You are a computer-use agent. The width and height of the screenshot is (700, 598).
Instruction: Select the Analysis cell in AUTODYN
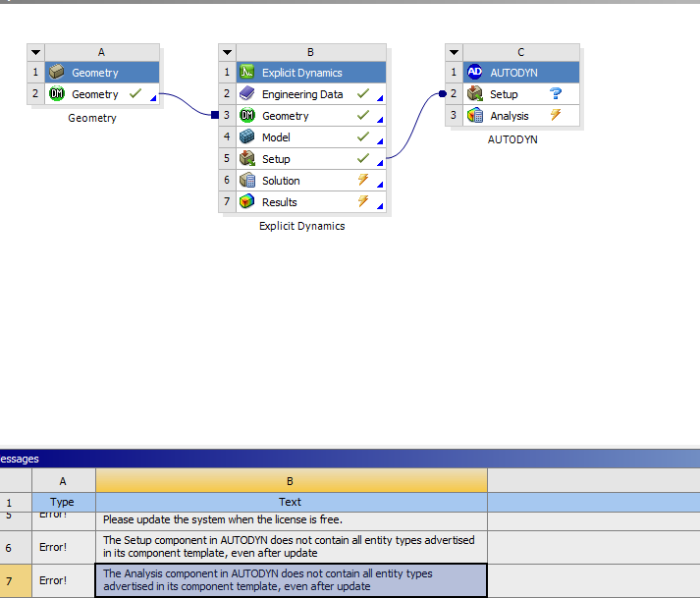(521, 116)
